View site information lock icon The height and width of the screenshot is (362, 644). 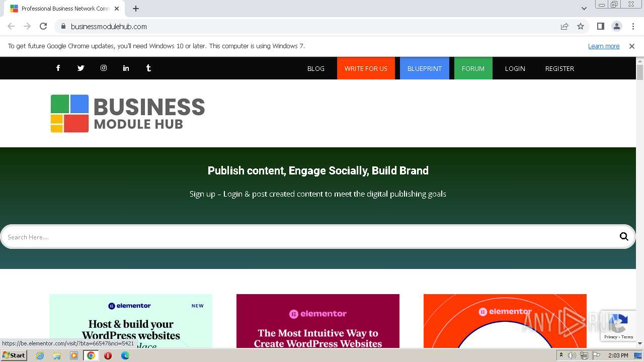pyautogui.click(x=63, y=26)
